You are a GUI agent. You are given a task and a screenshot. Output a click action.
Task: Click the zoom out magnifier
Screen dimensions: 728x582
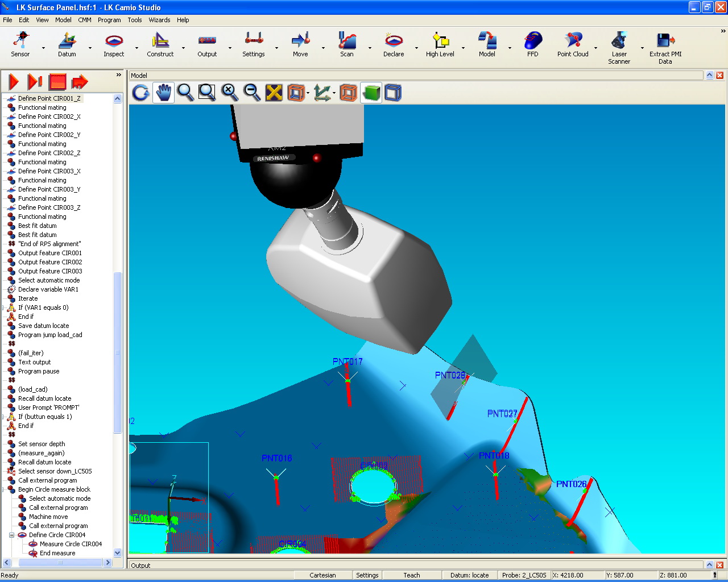pos(252,92)
